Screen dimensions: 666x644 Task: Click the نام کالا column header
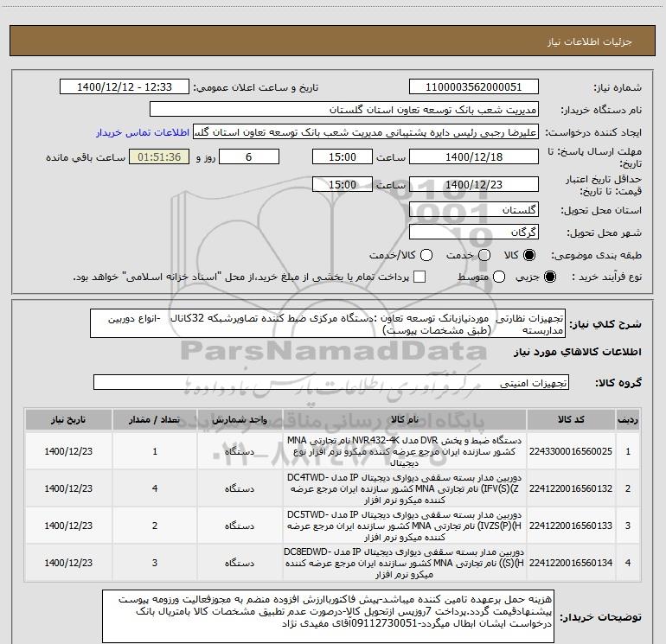pyautogui.click(x=405, y=420)
